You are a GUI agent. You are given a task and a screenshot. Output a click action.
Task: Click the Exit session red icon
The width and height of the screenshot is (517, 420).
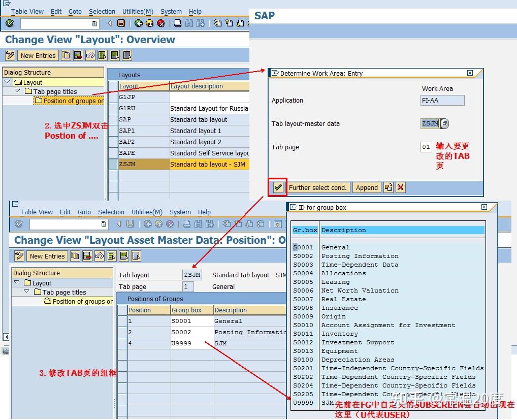pos(161,23)
